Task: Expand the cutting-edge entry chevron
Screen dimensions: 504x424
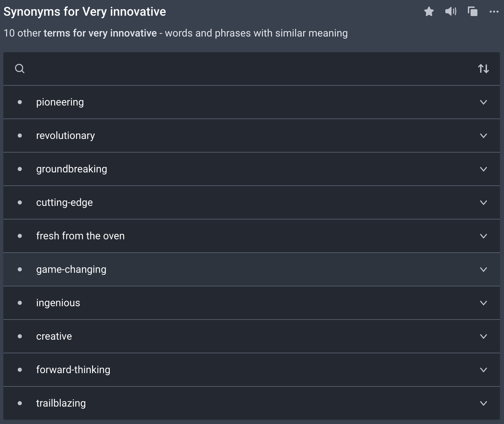Action: [483, 202]
